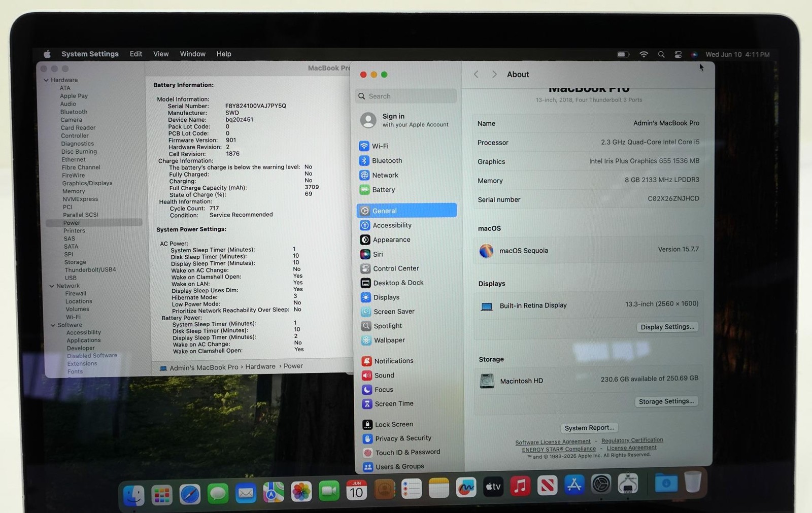The height and width of the screenshot is (513, 812).
Task: Open Apple TV app in Dock
Action: point(493,487)
